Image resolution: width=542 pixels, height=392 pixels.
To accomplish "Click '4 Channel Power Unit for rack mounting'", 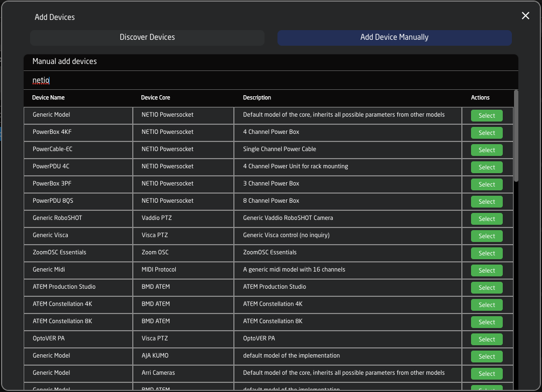I will pyautogui.click(x=296, y=166).
